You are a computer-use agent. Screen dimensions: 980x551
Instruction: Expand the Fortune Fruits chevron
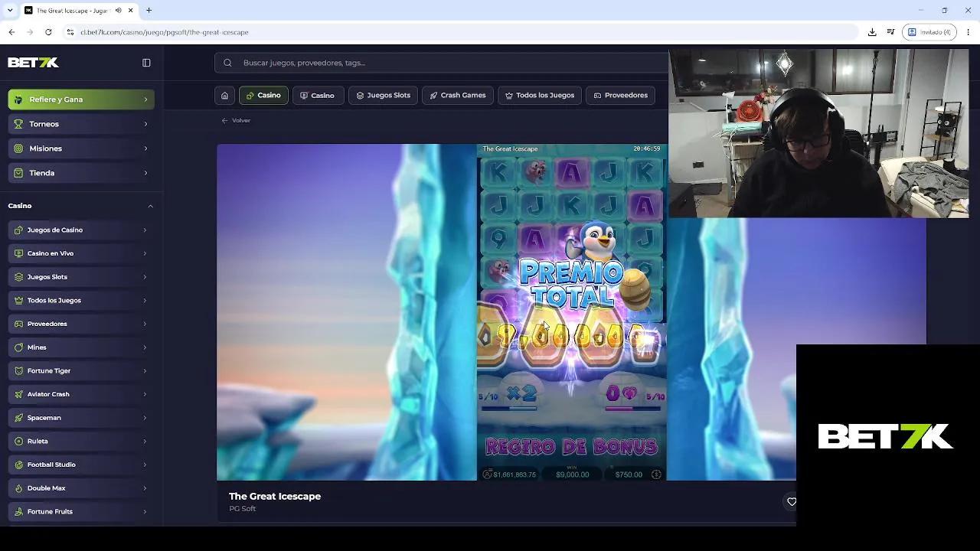[x=145, y=511]
